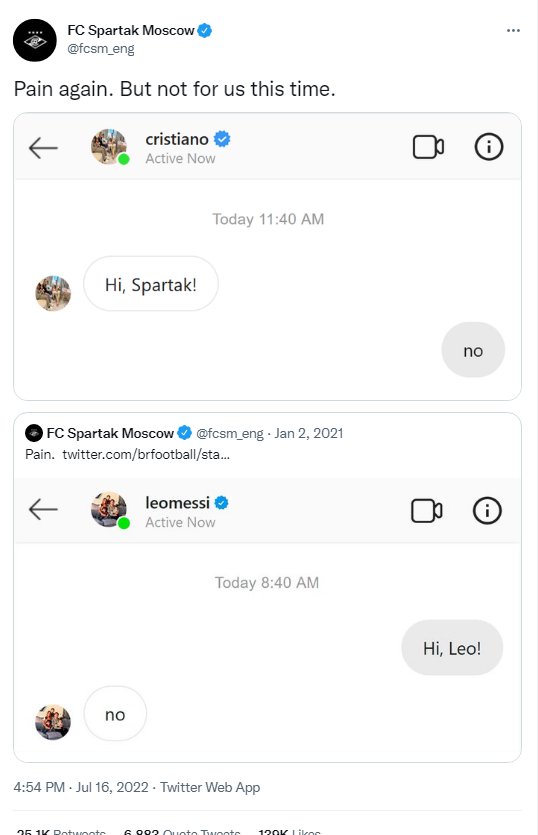Click the 'Hi, Spartak!' message bubble

click(151, 284)
